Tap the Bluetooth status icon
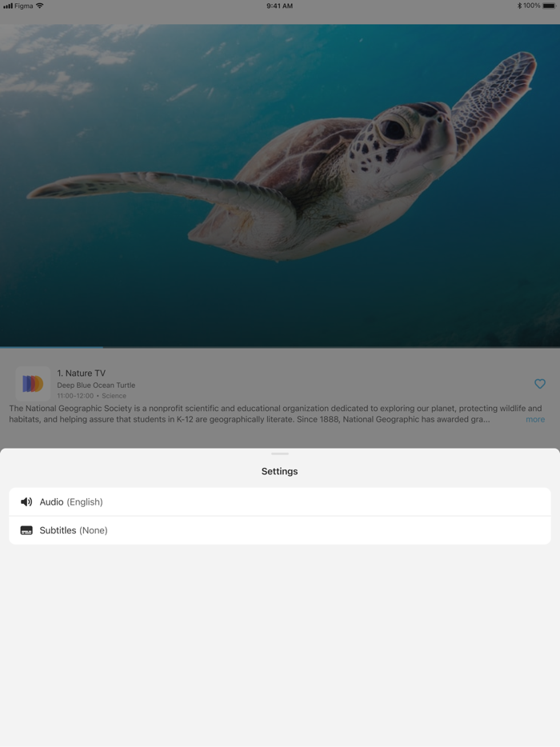 519,6
